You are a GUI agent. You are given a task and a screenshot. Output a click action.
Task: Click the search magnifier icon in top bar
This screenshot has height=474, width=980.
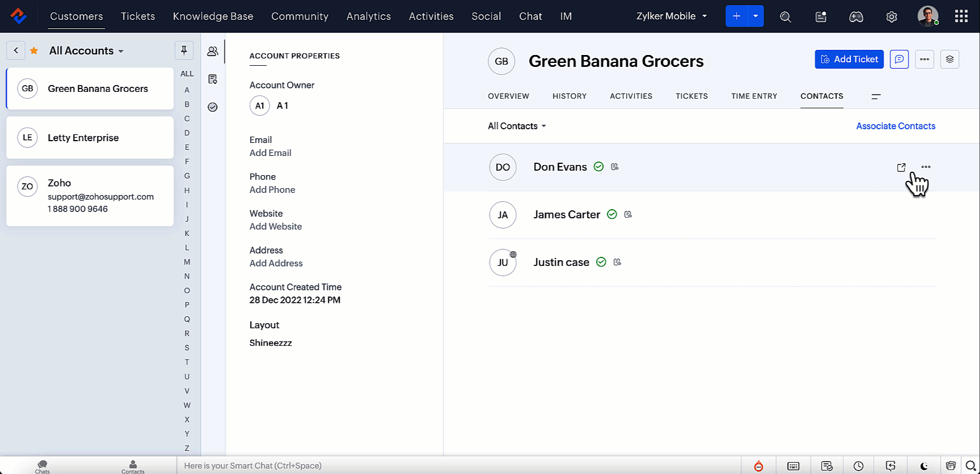[x=785, y=16]
